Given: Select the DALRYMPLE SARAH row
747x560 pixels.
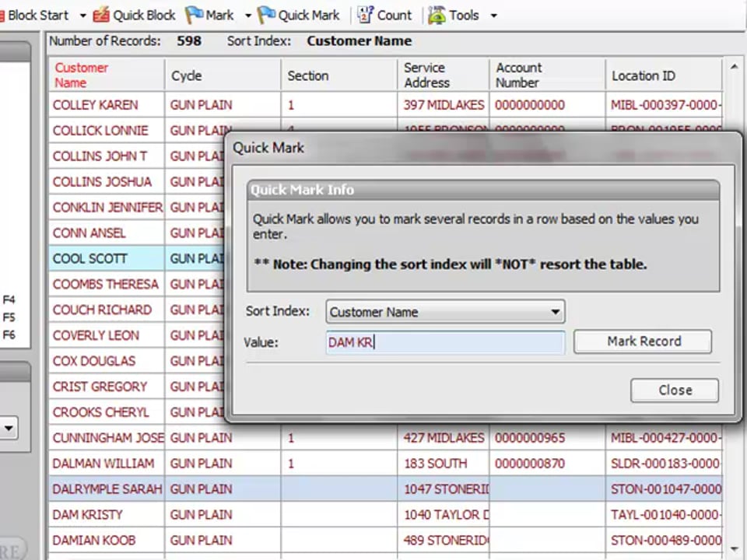Looking at the screenshot, I should pos(385,489).
